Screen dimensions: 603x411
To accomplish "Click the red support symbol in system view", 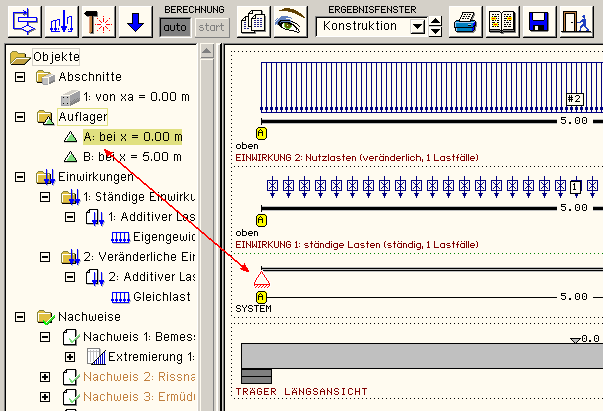I will [261, 280].
